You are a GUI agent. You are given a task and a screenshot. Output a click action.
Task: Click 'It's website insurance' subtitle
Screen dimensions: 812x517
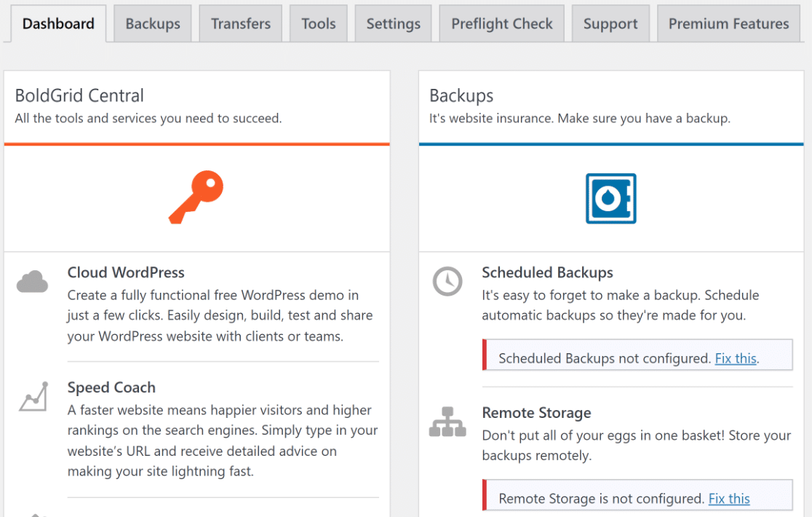[x=579, y=119]
